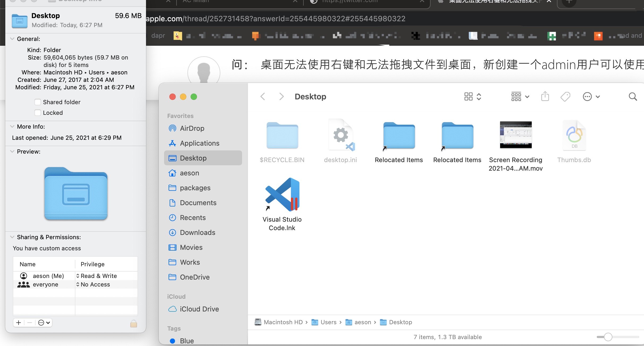This screenshot has width=644, height=346.
Task: Go back using the left arrow
Action: click(263, 96)
